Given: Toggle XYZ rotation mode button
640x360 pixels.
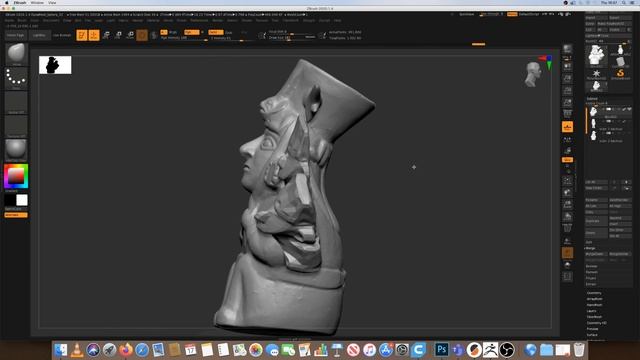Looking at the screenshot, I should [567, 160].
